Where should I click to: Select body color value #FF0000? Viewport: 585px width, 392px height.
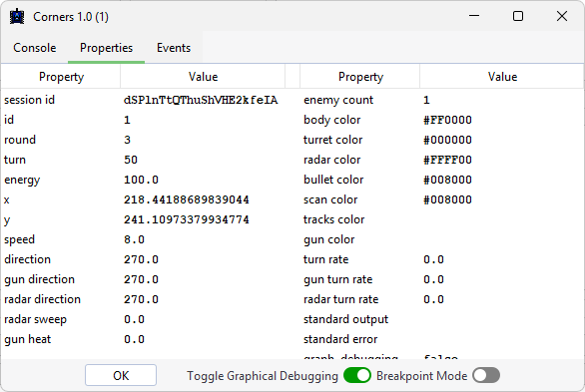coord(447,120)
